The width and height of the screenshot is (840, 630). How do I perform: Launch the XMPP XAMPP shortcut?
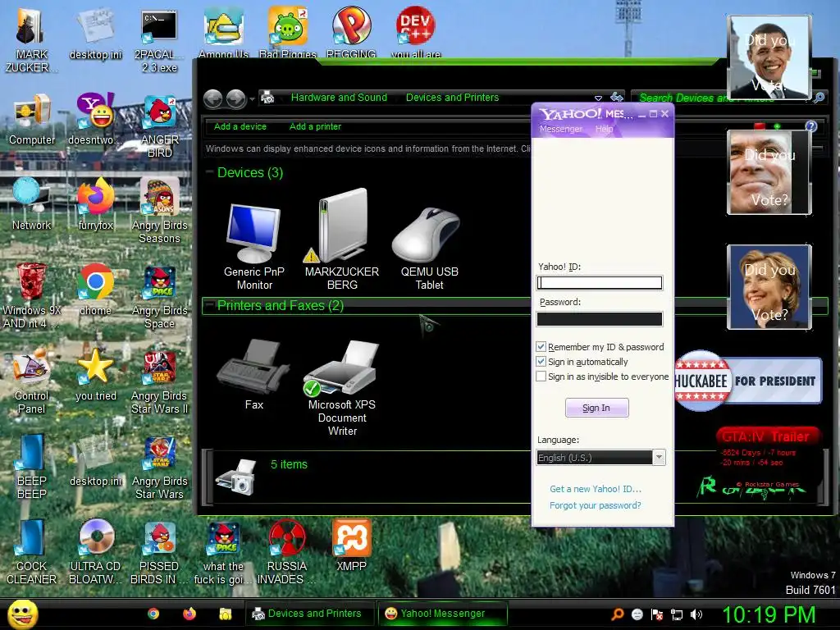(x=351, y=546)
